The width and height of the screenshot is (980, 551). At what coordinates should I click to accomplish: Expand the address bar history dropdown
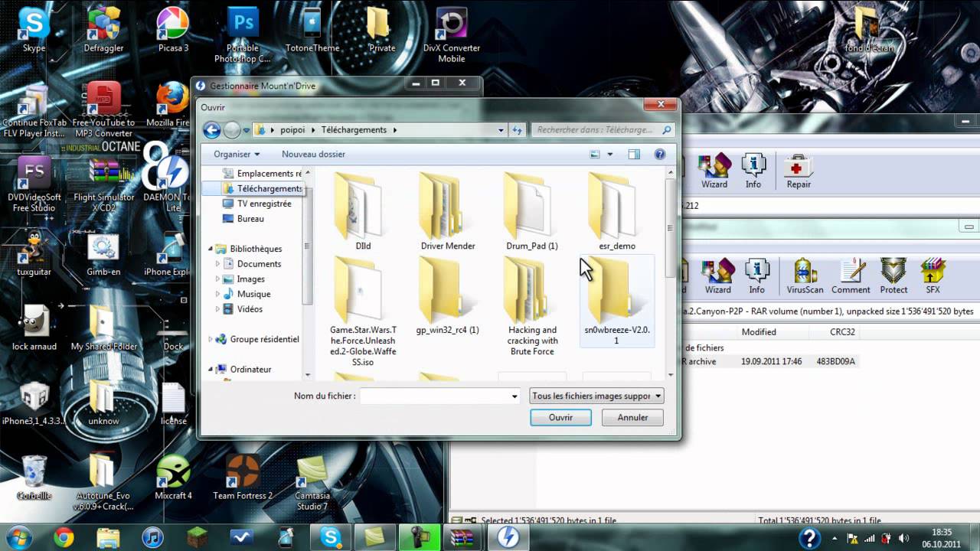point(501,130)
